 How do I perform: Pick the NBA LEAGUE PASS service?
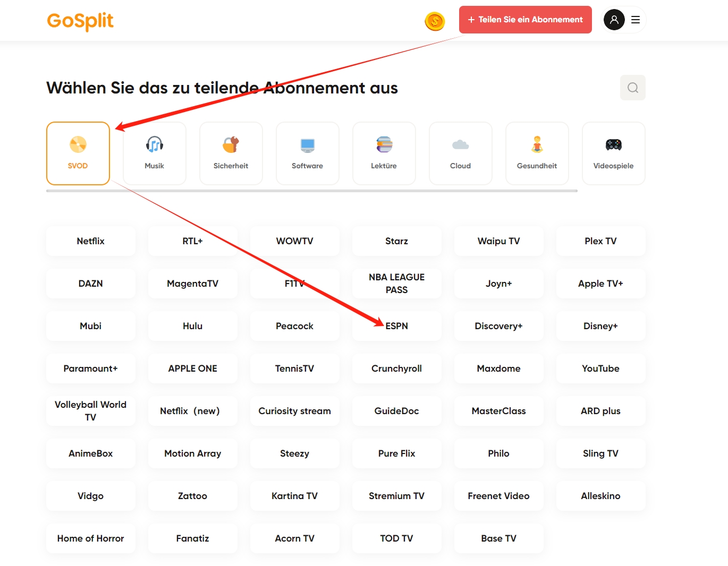(397, 284)
